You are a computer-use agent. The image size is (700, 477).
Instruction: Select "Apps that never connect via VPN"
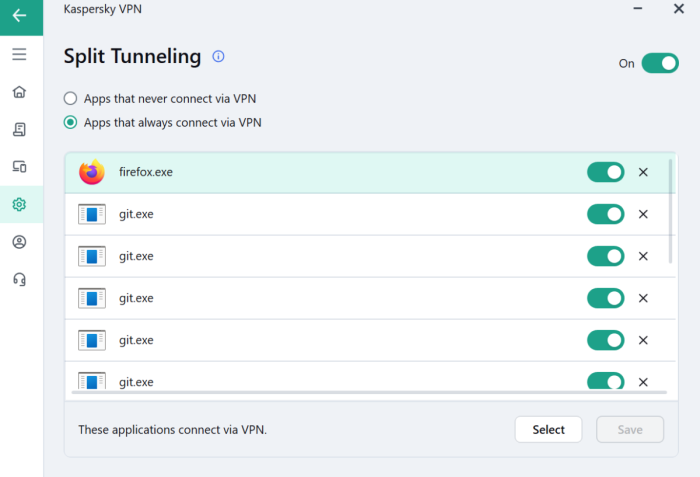tap(70, 99)
